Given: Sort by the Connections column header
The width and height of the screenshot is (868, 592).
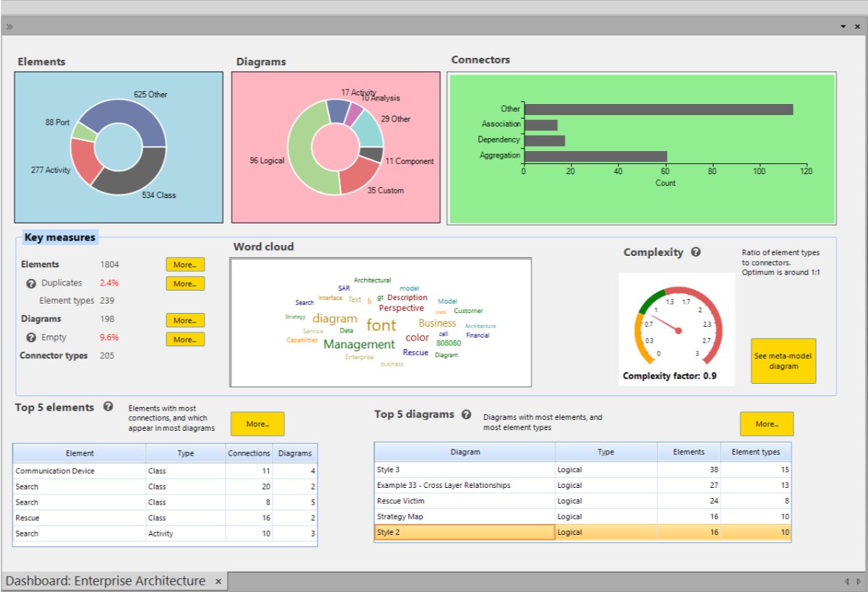Looking at the screenshot, I should coord(249,453).
